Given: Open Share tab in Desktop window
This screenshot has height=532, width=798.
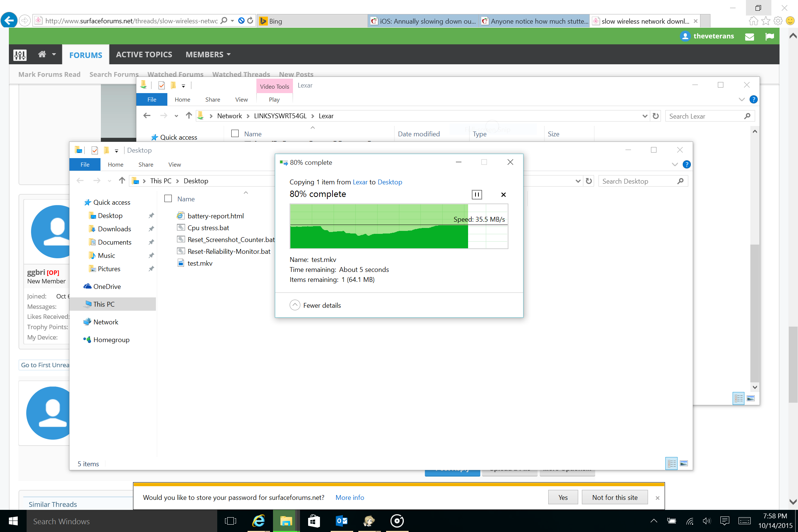Looking at the screenshot, I should [146, 164].
